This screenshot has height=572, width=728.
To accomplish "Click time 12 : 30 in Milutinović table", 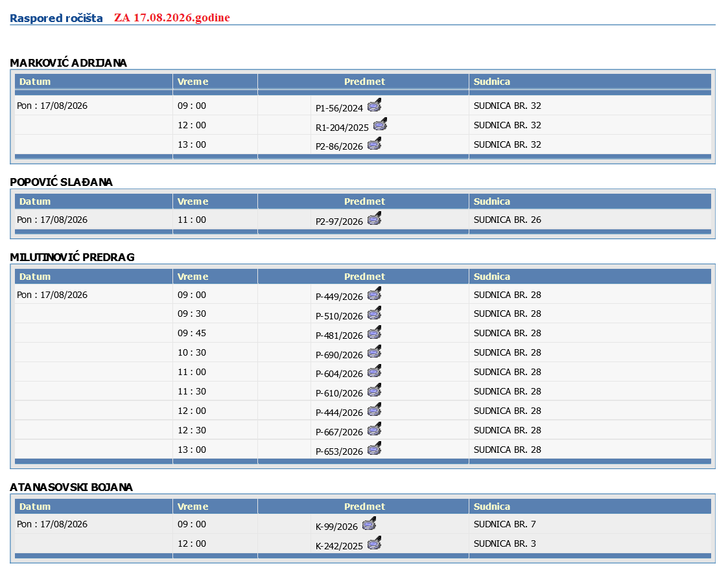I will click(192, 431).
